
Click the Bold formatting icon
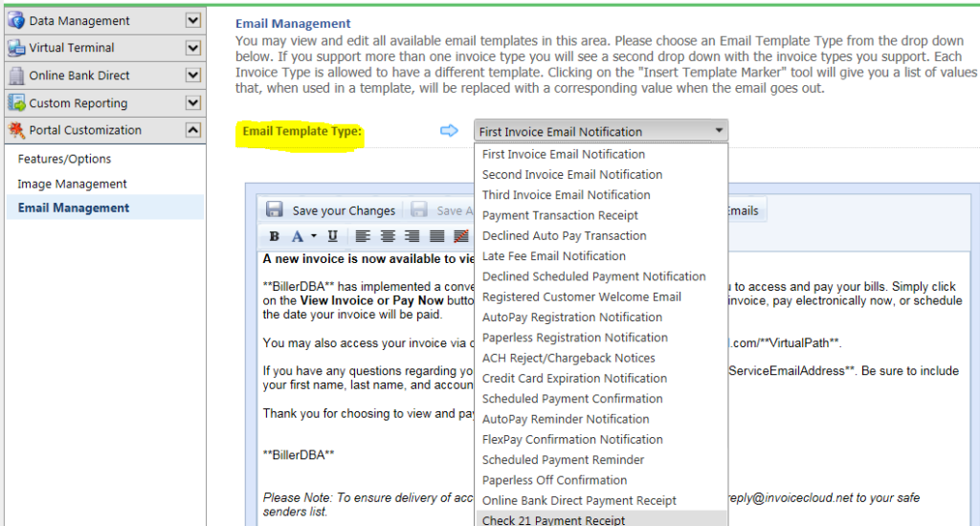(x=275, y=236)
